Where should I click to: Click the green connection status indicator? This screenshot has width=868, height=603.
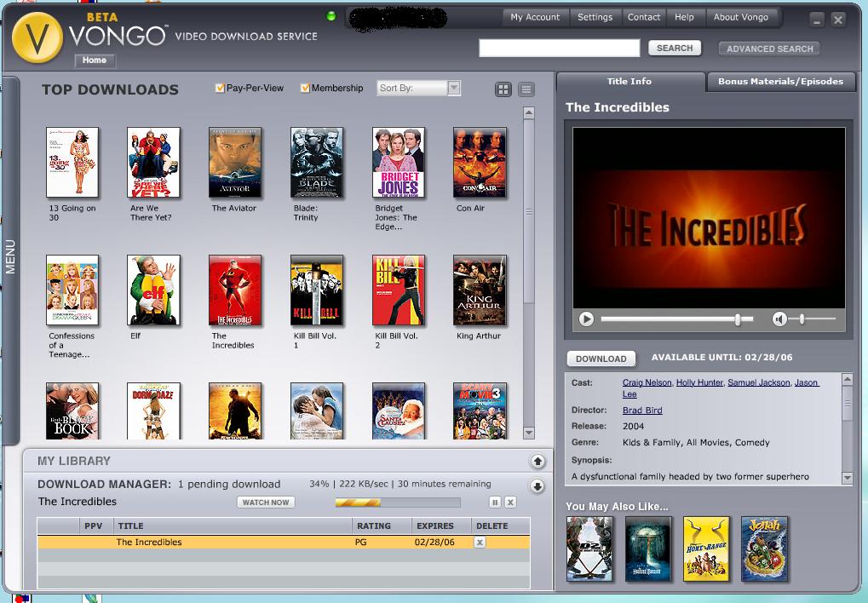331,16
